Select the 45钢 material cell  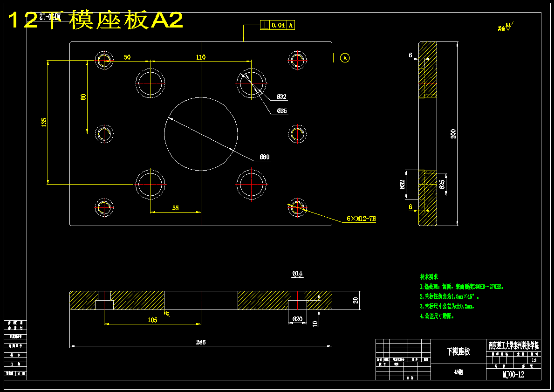(x=458, y=372)
